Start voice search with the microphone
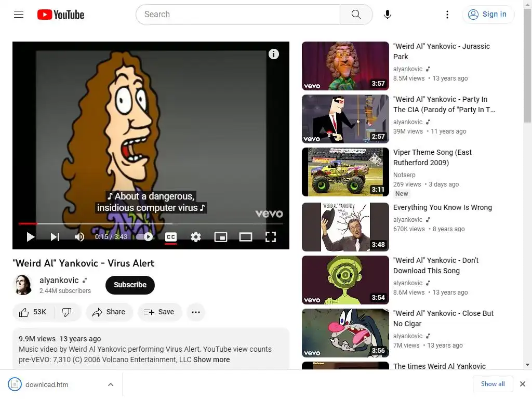The height and width of the screenshot is (399, 532). (387, 14)
